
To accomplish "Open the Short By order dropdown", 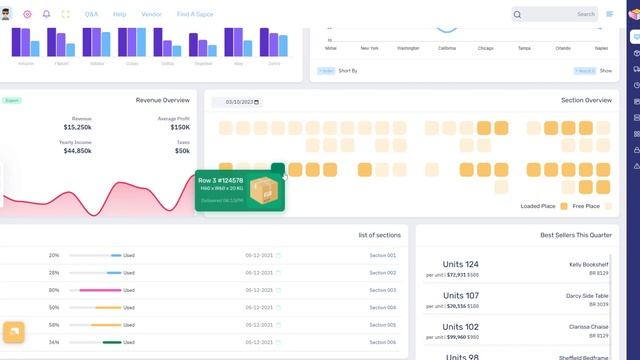I will pos(326,71).
